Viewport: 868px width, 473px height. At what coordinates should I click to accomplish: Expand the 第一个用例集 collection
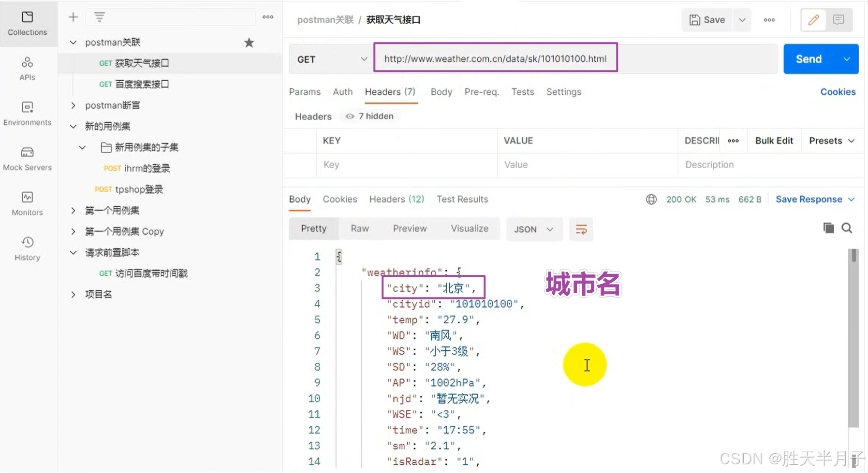(73, 211)
